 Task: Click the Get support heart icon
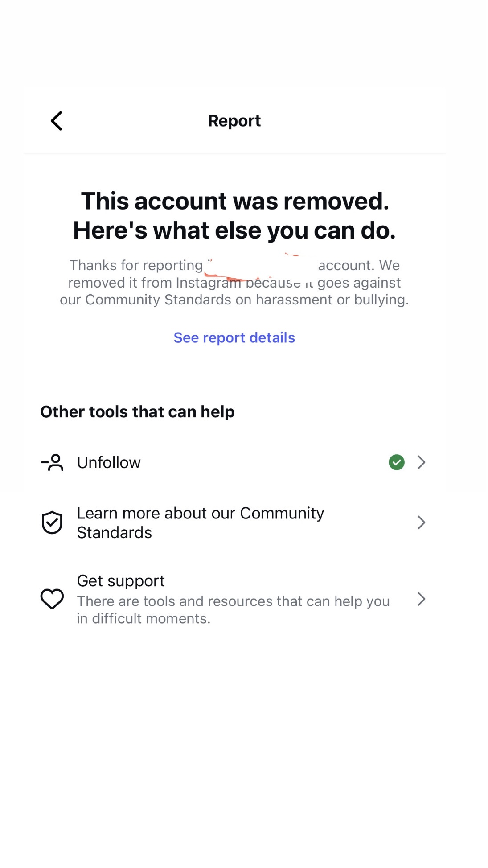[x=52, y=599]
